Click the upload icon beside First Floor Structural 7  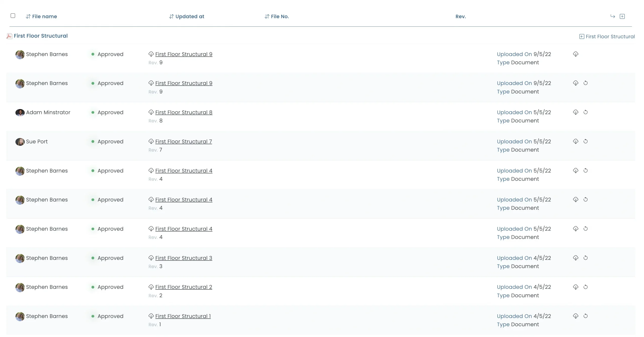(x=575, y=141)
